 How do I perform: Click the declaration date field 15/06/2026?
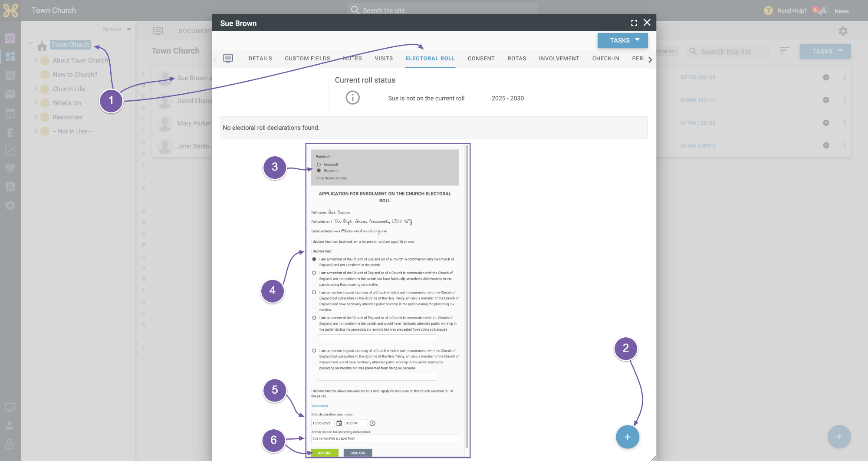(x=322, y=423)
